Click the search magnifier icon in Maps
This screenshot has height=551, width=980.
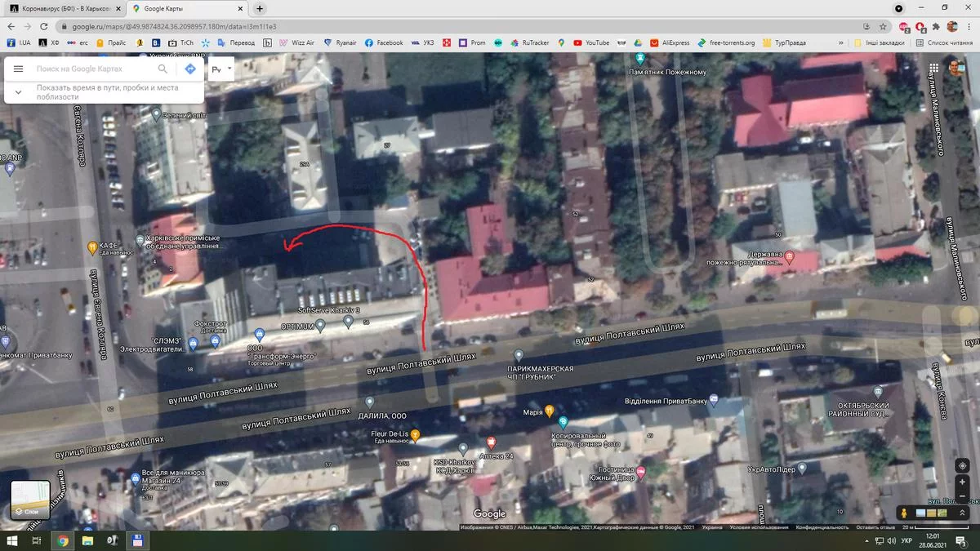[x=163, y=69]
